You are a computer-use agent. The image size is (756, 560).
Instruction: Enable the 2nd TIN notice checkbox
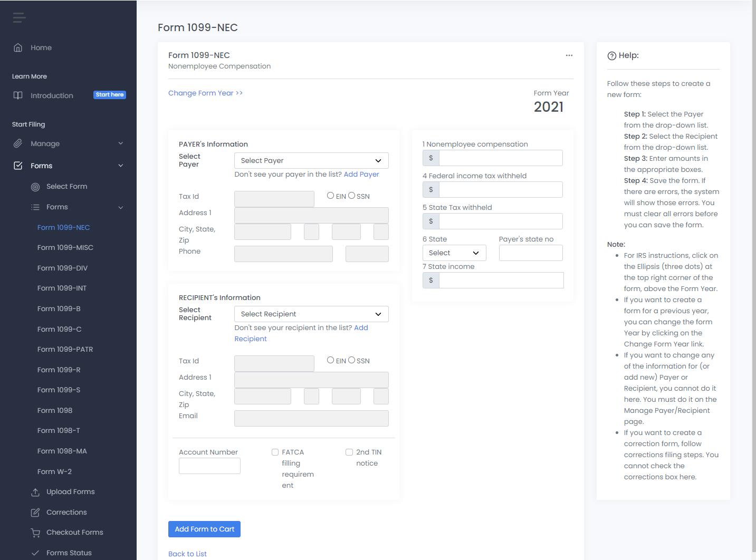pyautogui.click(x=349, y=452)
